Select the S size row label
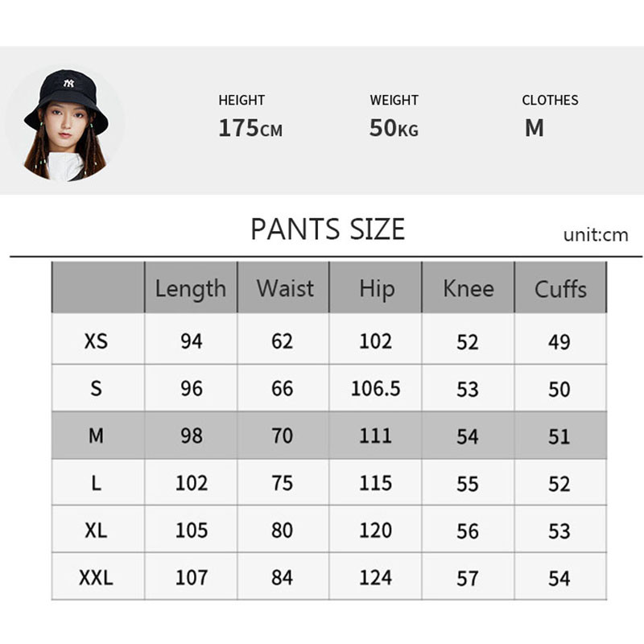Viewport: 644px width, 644px height. [x=96, y=389]
